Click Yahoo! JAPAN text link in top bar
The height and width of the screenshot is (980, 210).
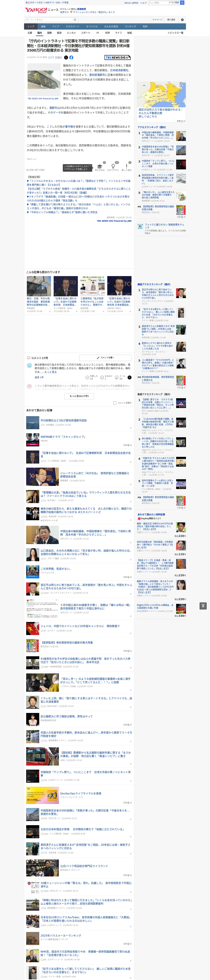[x=131, y=3]
